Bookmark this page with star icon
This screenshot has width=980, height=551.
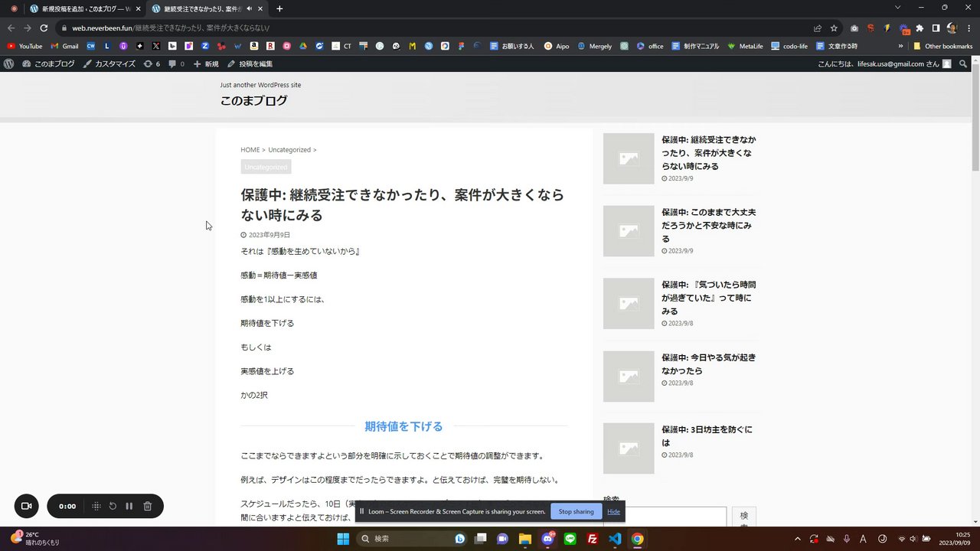834,28
